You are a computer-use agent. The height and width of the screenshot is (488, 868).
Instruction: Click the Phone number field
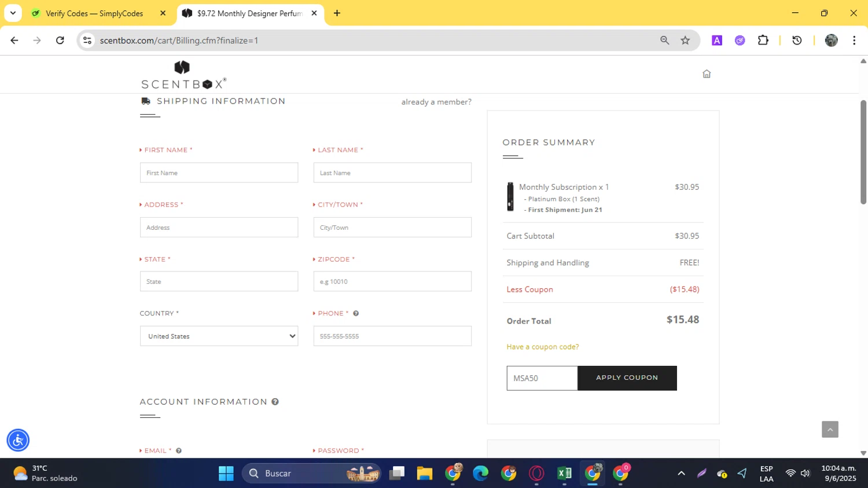392,336
